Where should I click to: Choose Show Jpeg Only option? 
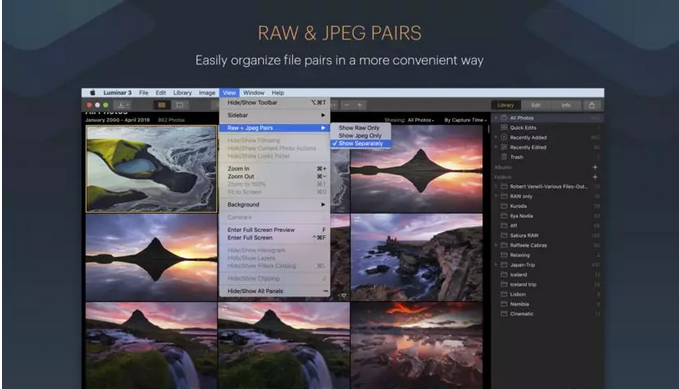pyautogui.click(x=361, y=136)
